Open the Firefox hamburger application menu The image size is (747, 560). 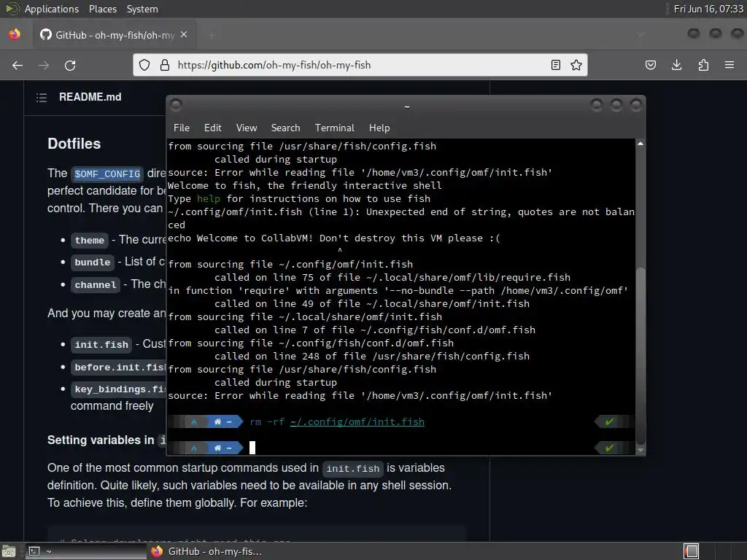[729, 65]
